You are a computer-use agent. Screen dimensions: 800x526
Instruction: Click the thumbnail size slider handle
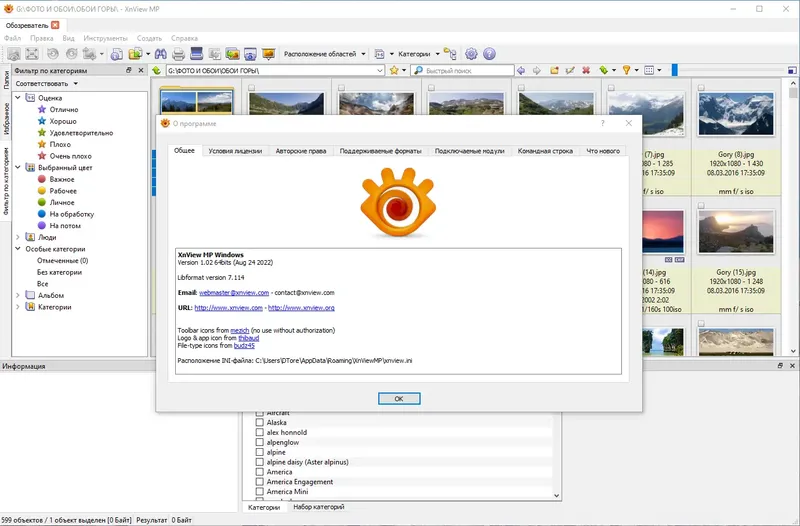tap(674, 70)
